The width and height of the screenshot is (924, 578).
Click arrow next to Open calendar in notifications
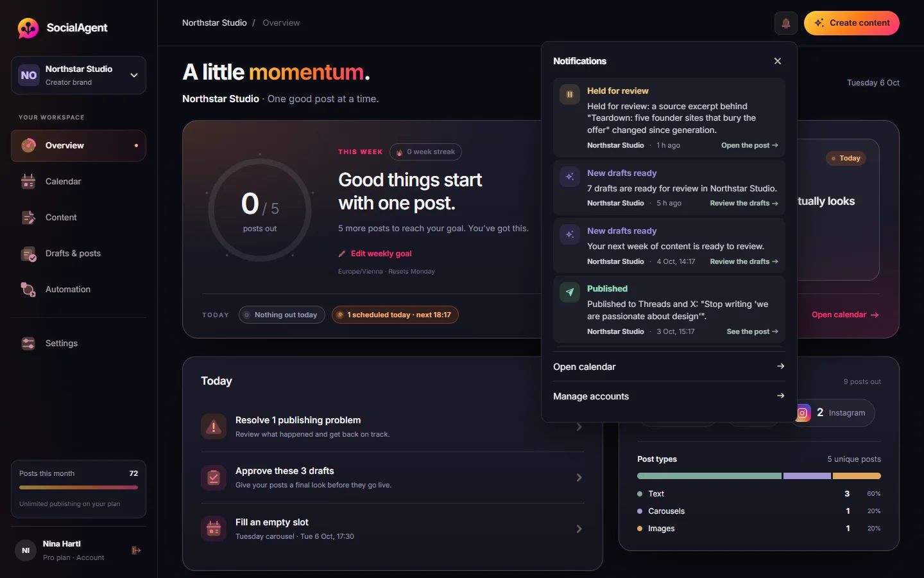click(780, 366)
